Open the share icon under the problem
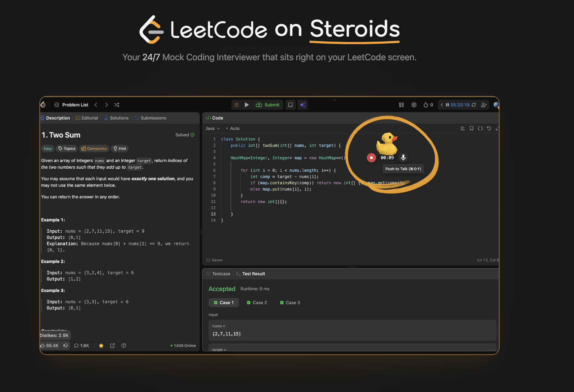The image size is (574, 392). tap(113, 346)
